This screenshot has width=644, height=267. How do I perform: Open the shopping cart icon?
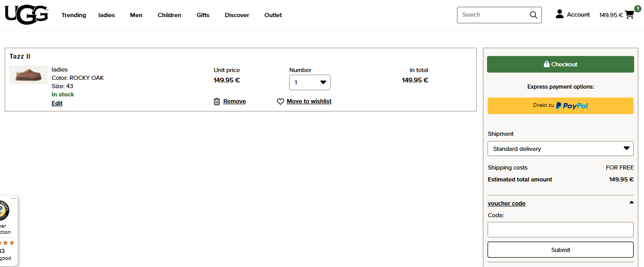(629, 15)
